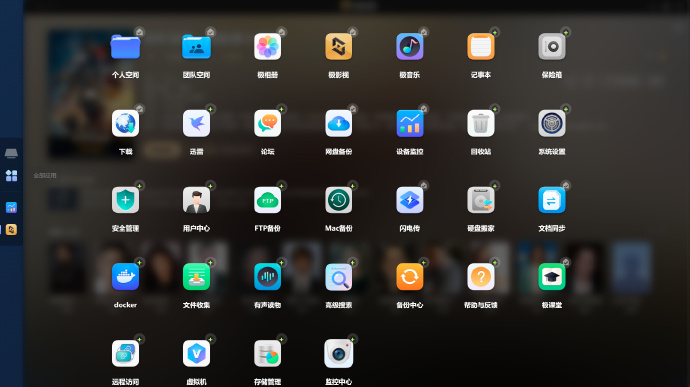The image size is (690, 387).
Task: Open the 文件收集 file collection app
Action: 196,277
